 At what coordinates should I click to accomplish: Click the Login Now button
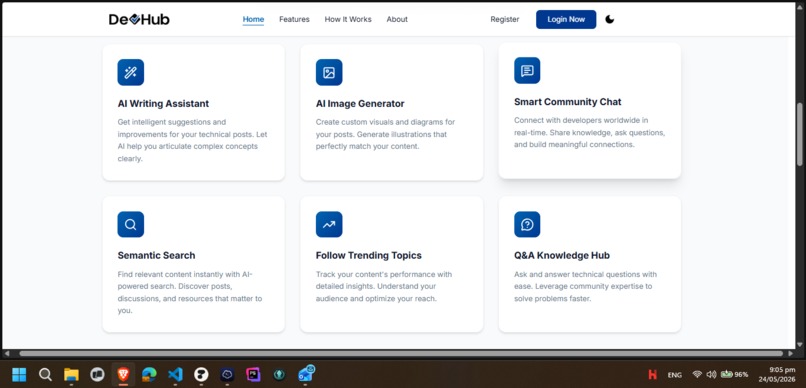click(566, 20)
